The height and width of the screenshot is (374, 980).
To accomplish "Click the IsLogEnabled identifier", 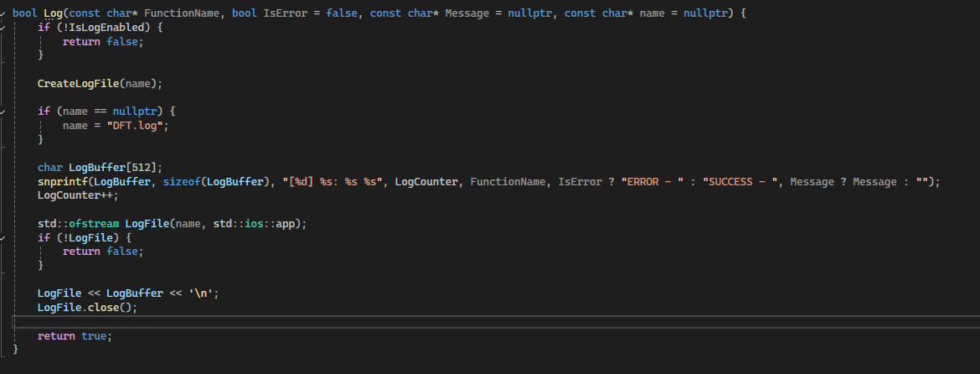I will 102,28.
